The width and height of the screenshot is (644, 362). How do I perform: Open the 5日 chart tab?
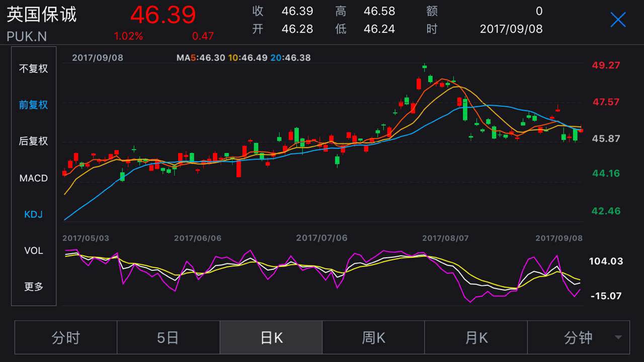tap(169, 337)
